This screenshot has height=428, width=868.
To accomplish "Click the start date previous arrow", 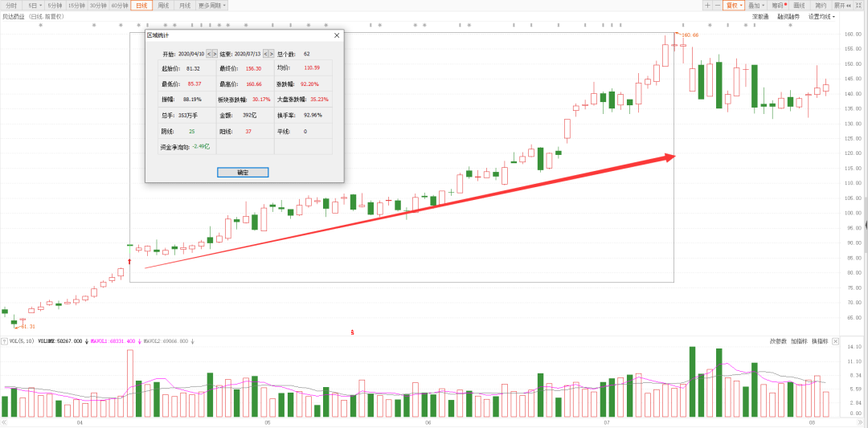I will pos(209,54).
